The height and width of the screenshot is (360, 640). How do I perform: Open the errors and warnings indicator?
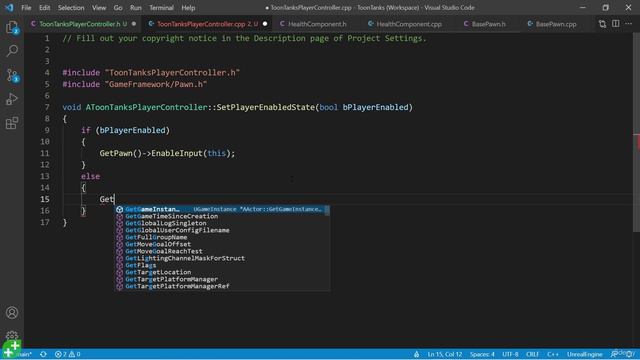[x=68, y=354]
